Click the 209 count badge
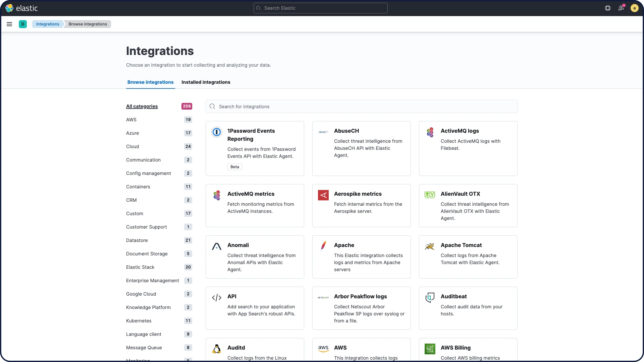Screen dimensions: 644x362 (x=187, y=106)
